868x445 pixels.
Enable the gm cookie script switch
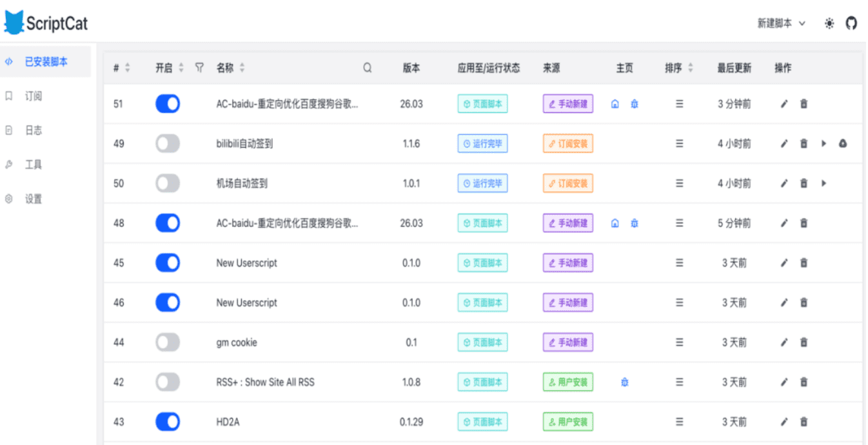point(168,342)
